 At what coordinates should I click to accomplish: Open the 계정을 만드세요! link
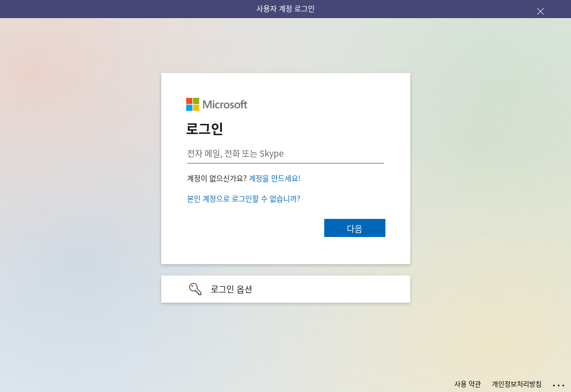[274, 178]
